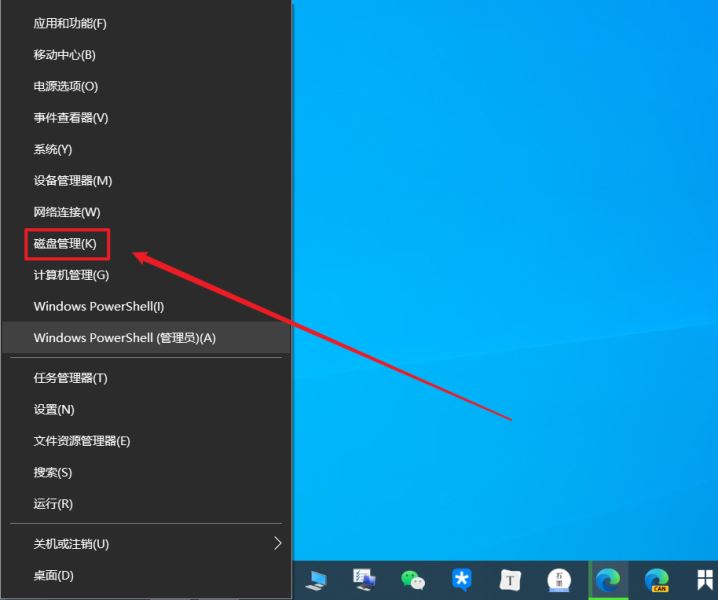718x600 pixels.
Task: Open the Control Panel checklist taskbar icon
Action: (364, 580)
